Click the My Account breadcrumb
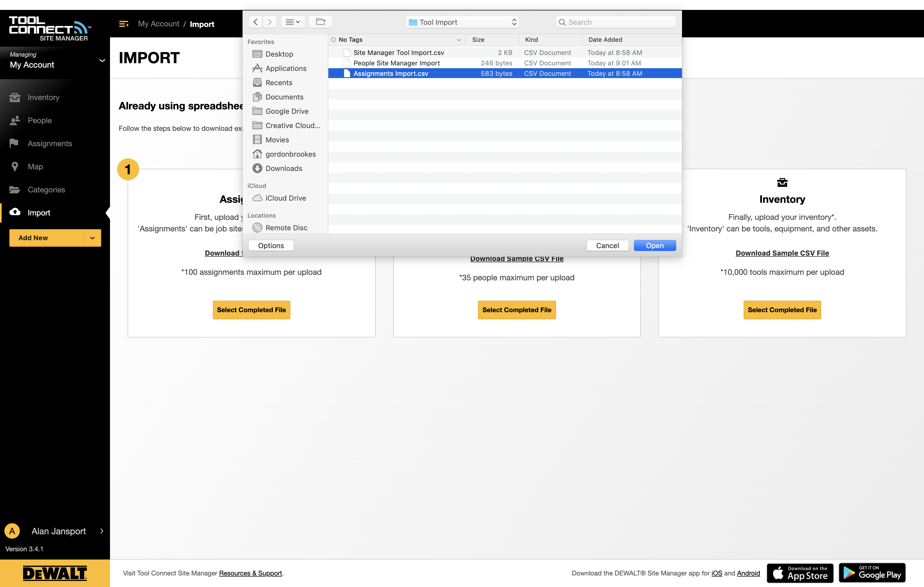This screenshot has height=587, width=924. pyautogui.click(x=158, y=24)
